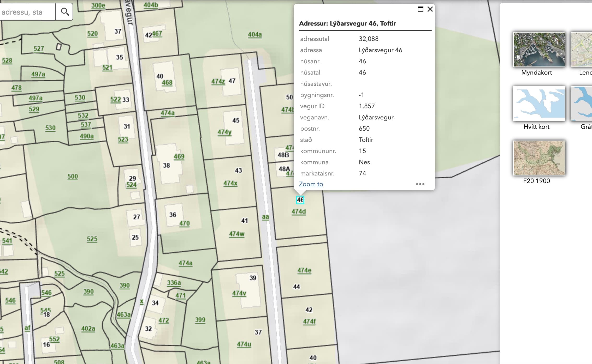Click house number 44 marker
Image resolution: width=592 pixels, height=364 pixels.
[x=297, y=287]
